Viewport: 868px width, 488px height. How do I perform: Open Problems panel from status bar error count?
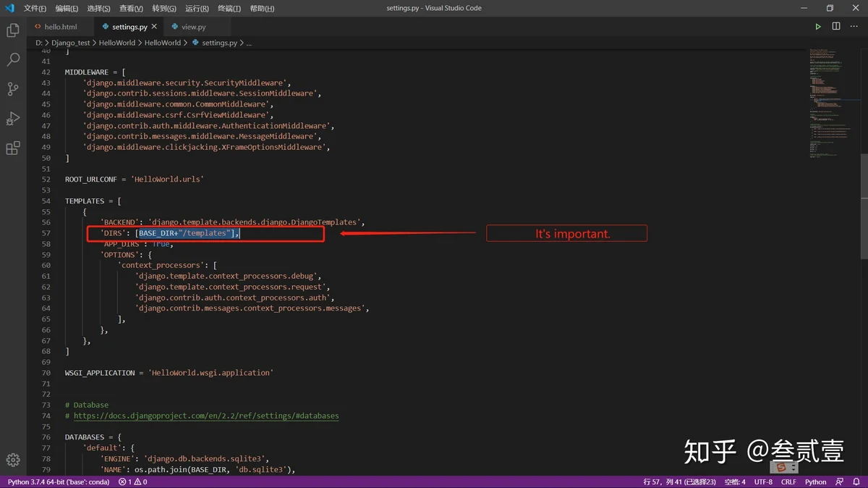pyautogui.click(x=133, y=481)
